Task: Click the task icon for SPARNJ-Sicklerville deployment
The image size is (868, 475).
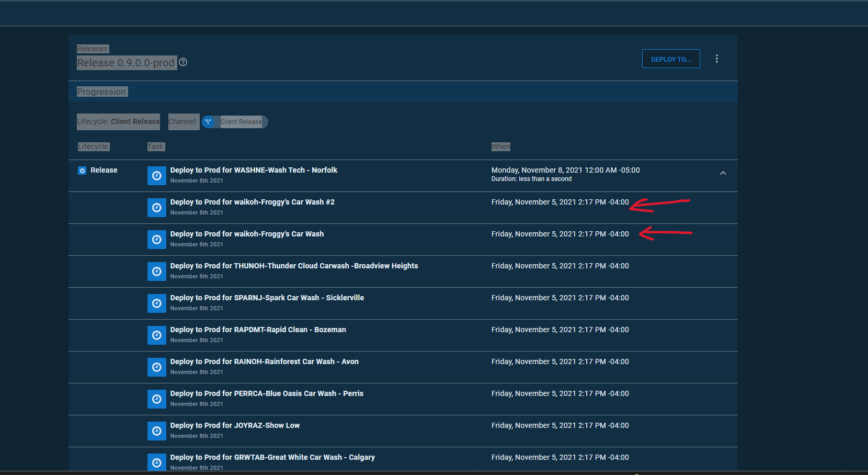Action: pyautogui.click(x=156, y=303)
